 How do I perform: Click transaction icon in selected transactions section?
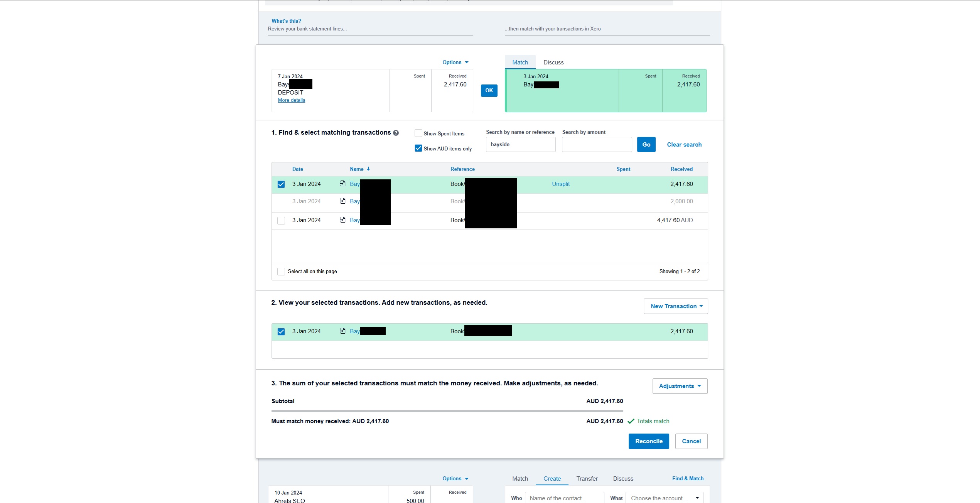342,331
